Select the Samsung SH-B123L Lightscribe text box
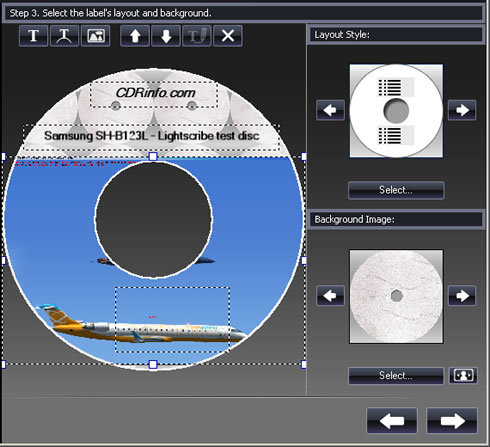The image size is (490, 447). pos(151,137)
